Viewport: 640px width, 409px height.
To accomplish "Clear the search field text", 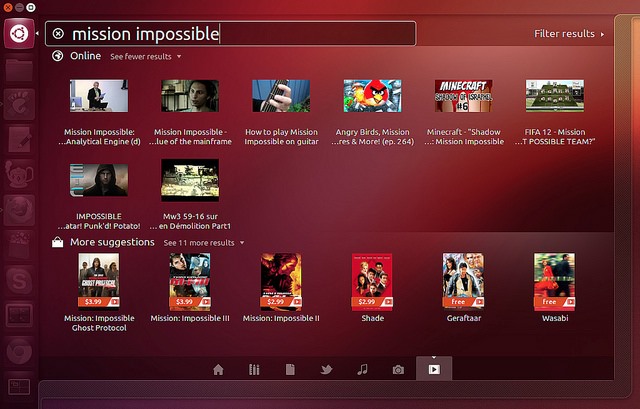I will coord(58,34).
